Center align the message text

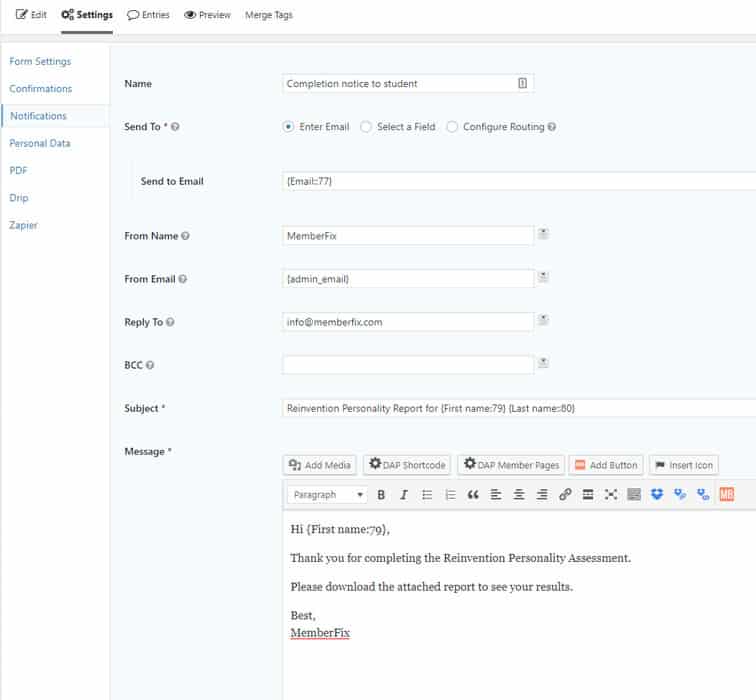pyautogui.click(x=519, y=495)
